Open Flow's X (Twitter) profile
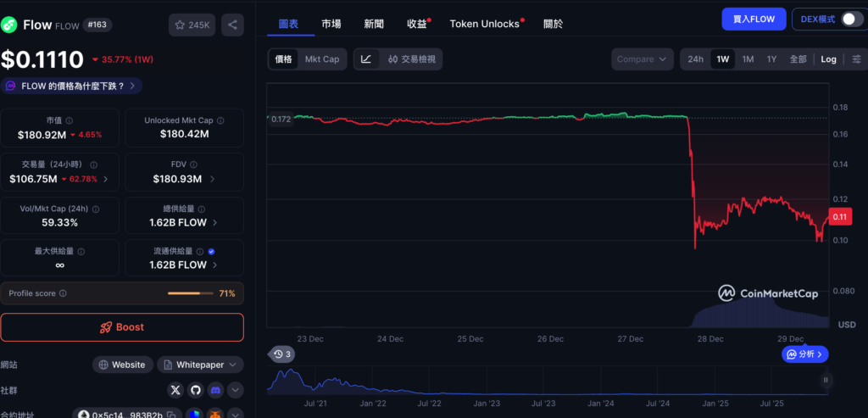868x418 pixels. pos(175,390)
